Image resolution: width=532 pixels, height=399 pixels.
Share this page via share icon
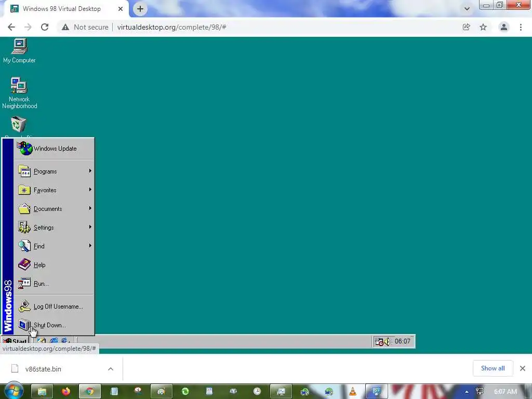(467, 27)
